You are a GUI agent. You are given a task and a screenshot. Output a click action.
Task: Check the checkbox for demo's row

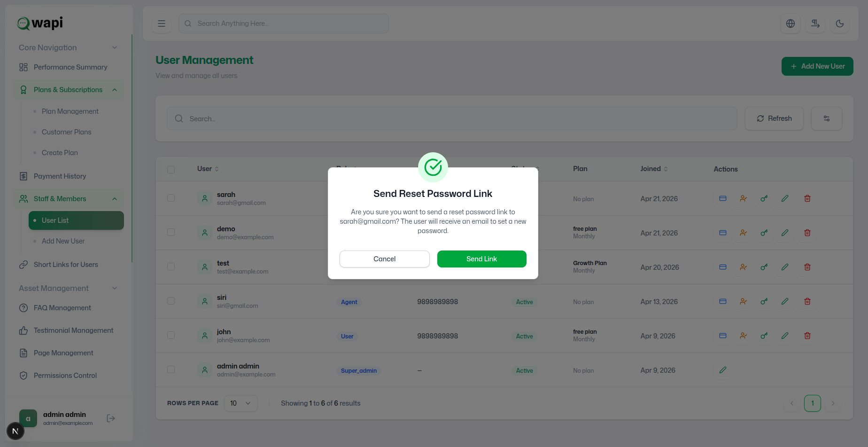point(171,232)
